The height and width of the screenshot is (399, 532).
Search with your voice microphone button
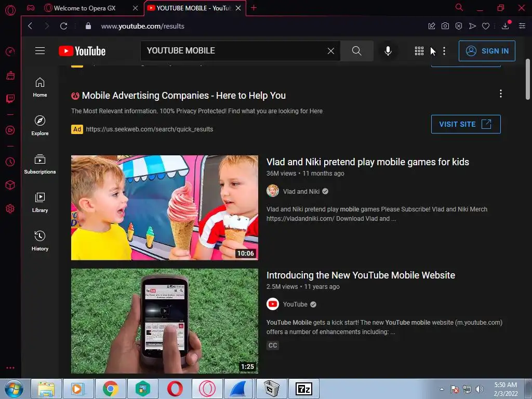[388, 51]
